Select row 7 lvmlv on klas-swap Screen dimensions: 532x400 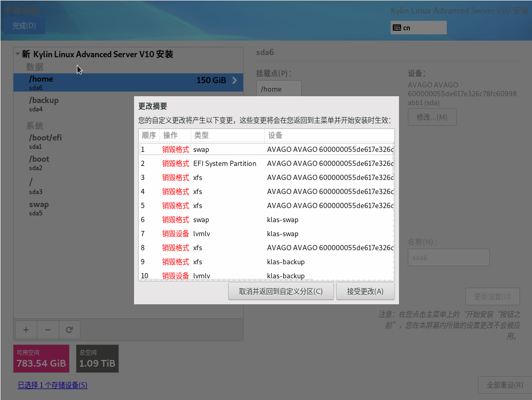[x=267, y=234]
